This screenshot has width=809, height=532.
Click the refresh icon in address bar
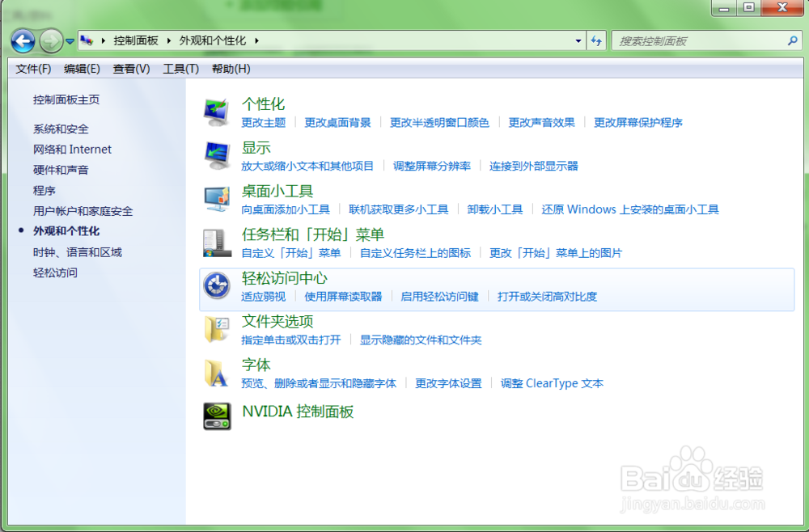[596, 40]
